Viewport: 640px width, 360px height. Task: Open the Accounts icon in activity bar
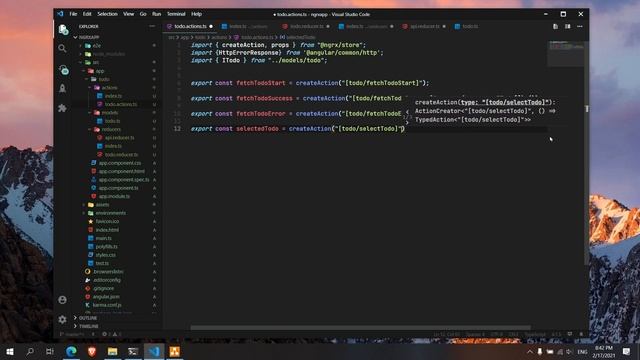tap(62, 300)
